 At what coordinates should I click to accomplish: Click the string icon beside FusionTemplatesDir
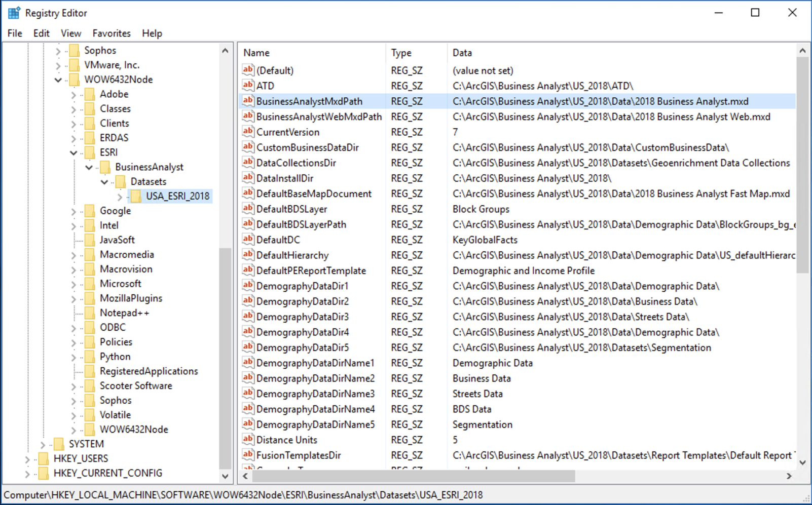click(x=248, y=455)
